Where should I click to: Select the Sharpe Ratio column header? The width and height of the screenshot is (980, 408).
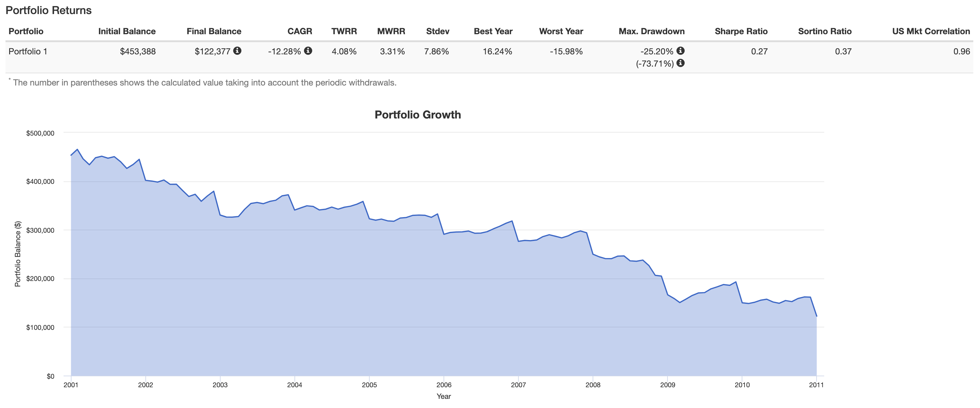click(x=741, y=31)
